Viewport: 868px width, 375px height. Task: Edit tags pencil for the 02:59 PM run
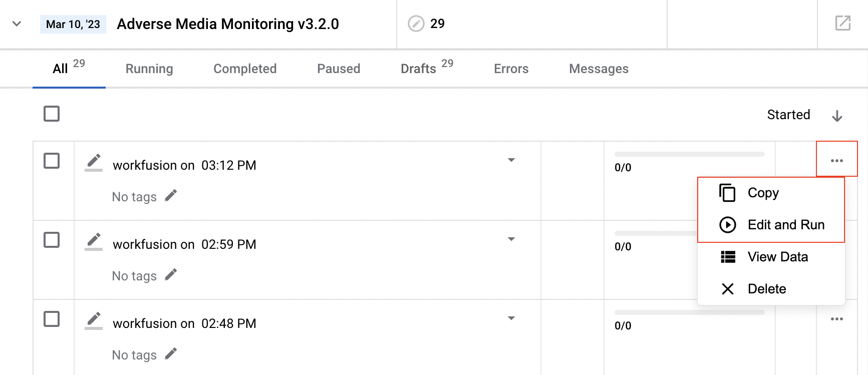point(171,275)
